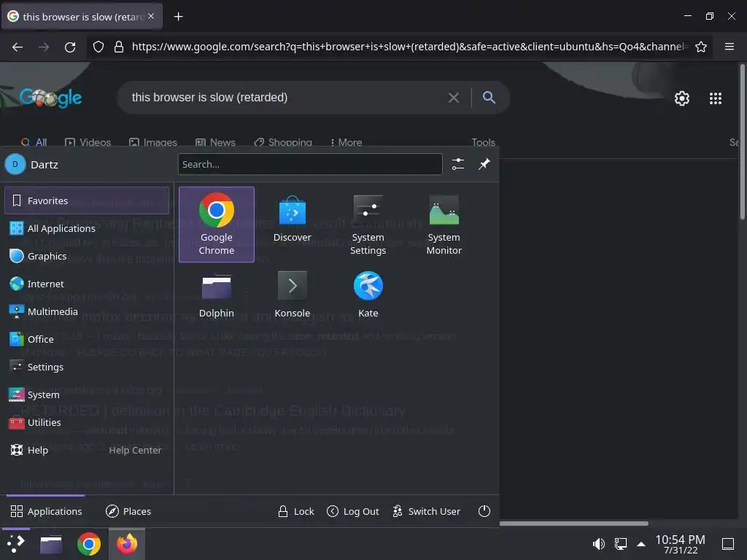
Task: Open Help Center entry
Action: [x=87, y=450]
